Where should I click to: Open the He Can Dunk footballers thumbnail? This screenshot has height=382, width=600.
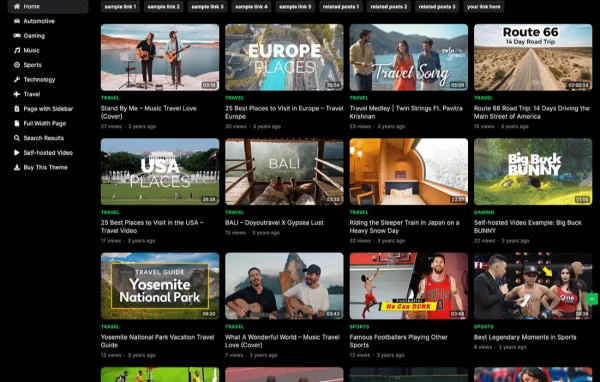[x=409, y=286]
